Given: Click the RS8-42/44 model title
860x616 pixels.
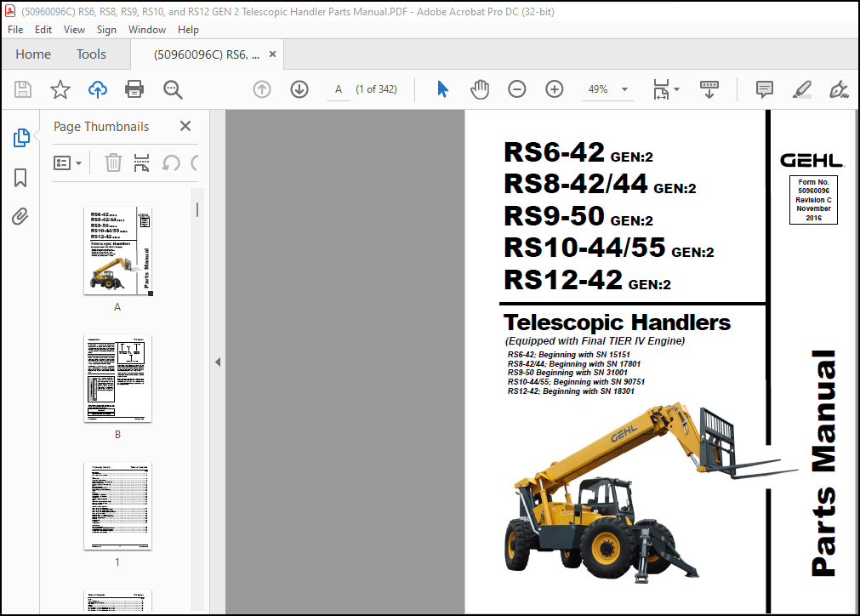Looking at the screenshot, I should 600,184.
